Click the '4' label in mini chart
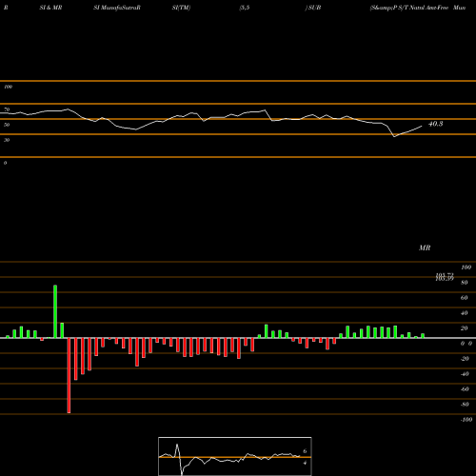Screen dimensions: 476x476 click(305, 463)
